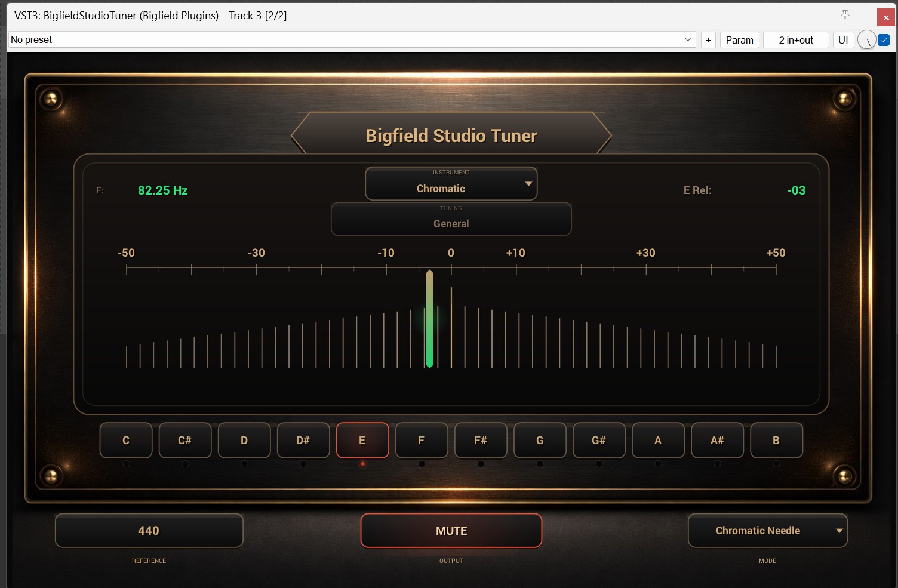Open the 2 in+out routing button
This screenshot has width=898, height=588.
tap(796, 40)
